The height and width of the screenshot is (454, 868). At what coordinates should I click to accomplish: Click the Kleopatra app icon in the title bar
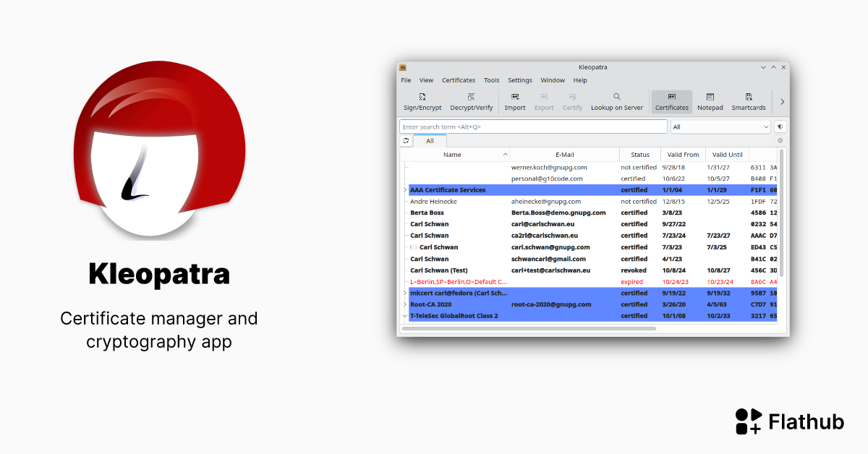(x=403, y=67)
